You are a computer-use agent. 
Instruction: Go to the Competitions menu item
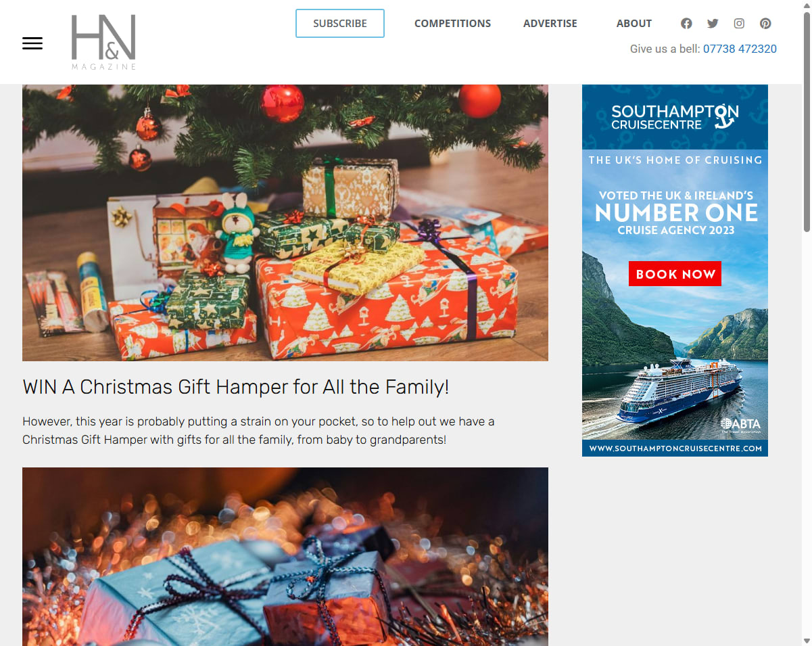coord(452,23)
